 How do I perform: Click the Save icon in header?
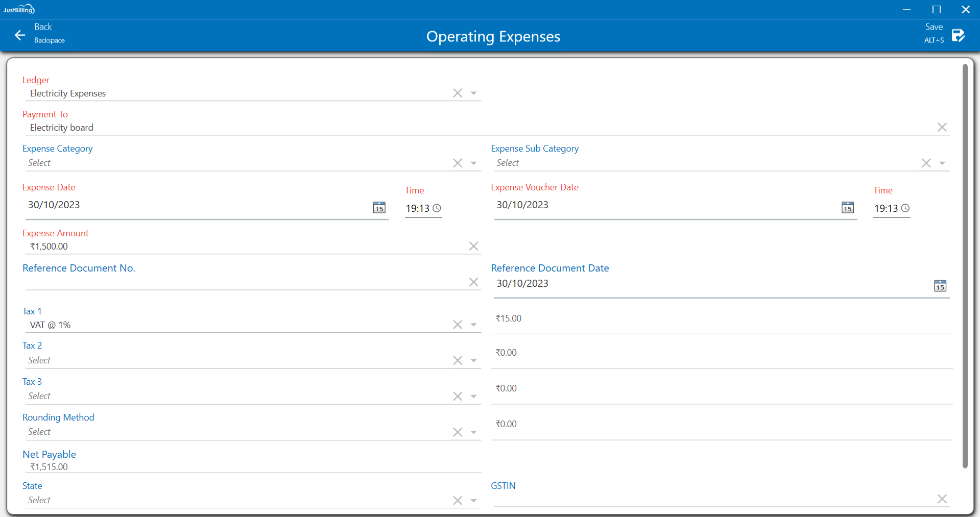click(x=958, y=35)
